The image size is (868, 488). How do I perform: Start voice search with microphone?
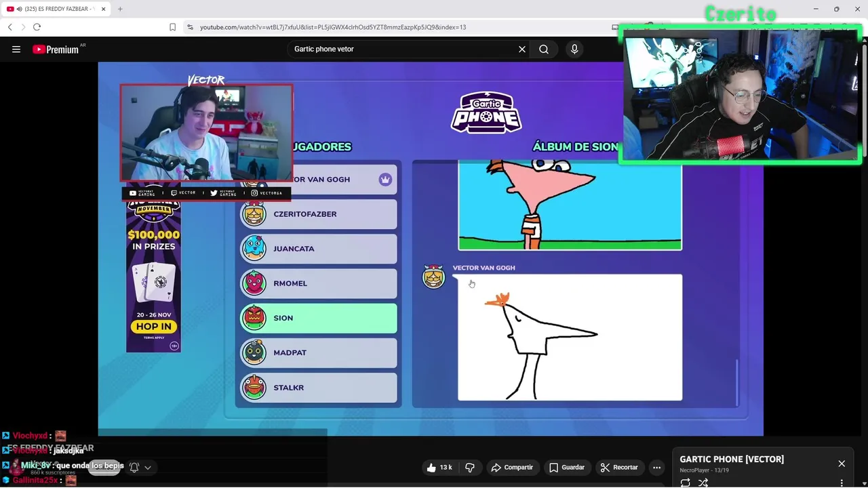coord(574,49)
